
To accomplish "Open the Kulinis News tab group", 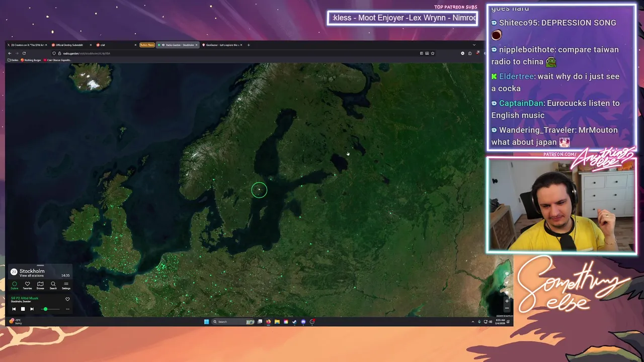I will (147, 45).
